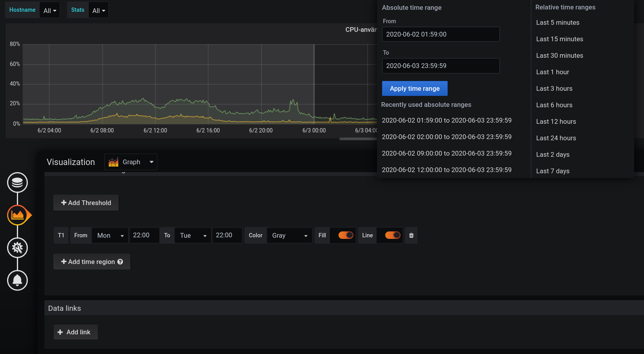This screenshot has height=354, width=644.
Task: Pick the 2020-06-02 02:00:00 recent range
Action: 446,137
